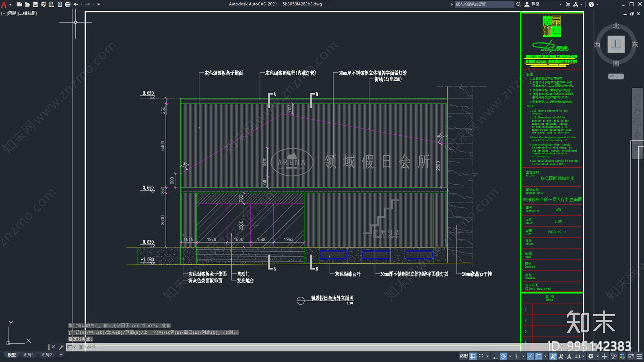Open the annotation scale 1:1 dropdown

click(x=580, y=356)
